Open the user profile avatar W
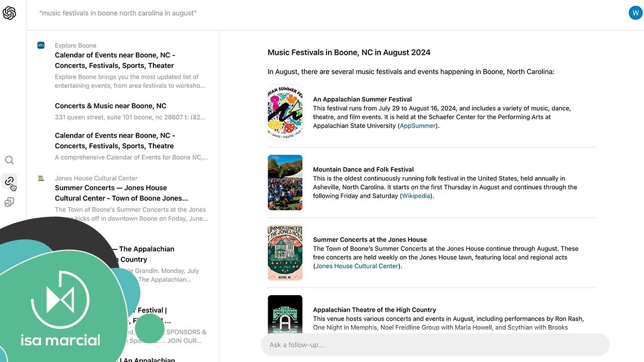 point(635,13)
